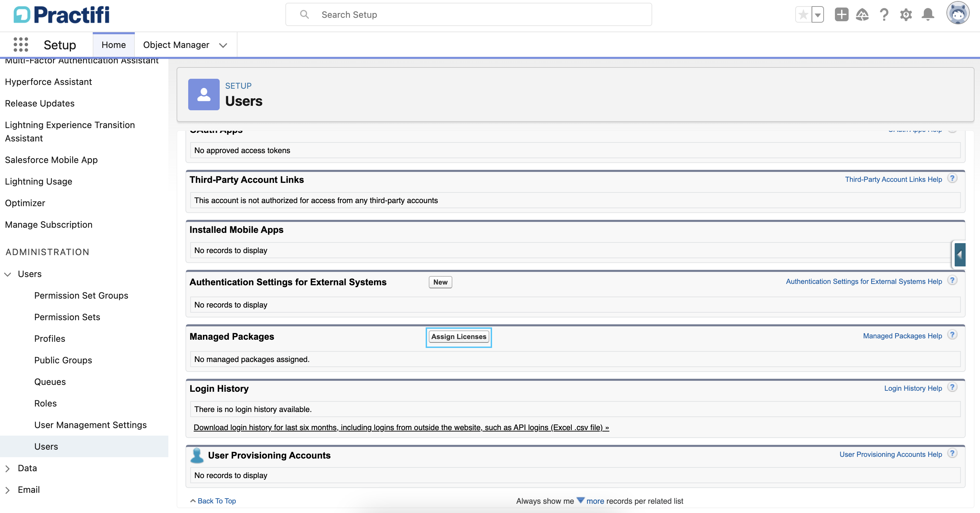Screen dimensions: 980x513
Task: Open Public Groups
Action: pyautogui.click(x=63, y=360)
